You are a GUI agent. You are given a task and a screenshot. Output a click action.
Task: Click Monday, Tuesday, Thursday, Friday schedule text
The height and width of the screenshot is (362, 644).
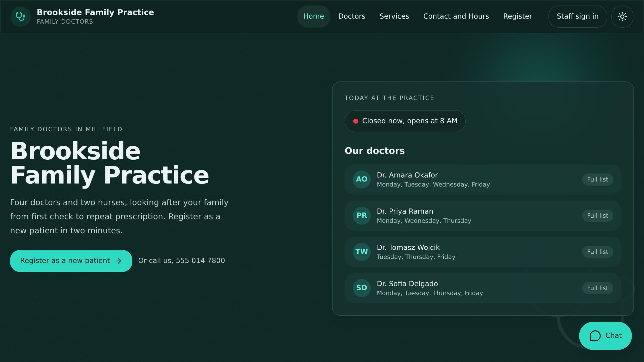(x=430, y=293)
